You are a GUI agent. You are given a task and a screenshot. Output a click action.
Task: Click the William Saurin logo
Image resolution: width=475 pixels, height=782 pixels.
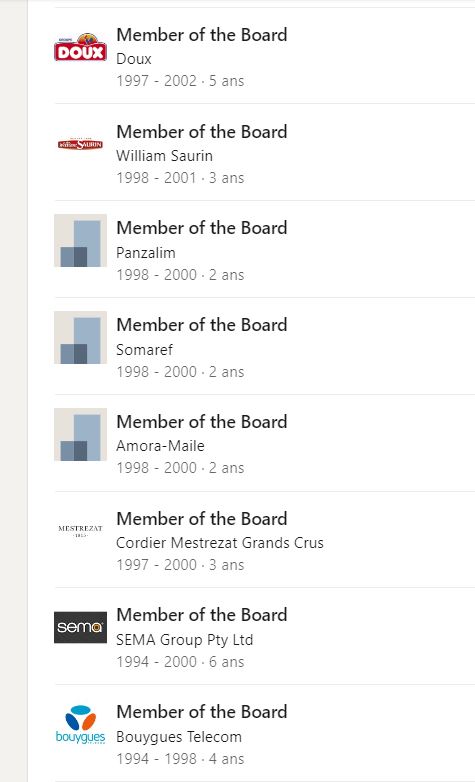80,144
